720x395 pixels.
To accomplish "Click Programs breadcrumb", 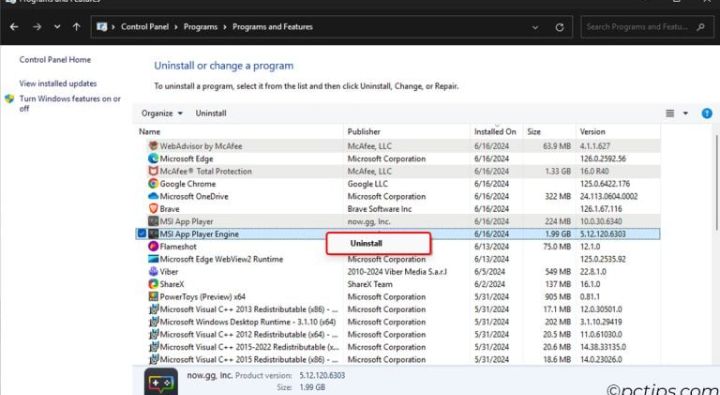I will (200, 27).
